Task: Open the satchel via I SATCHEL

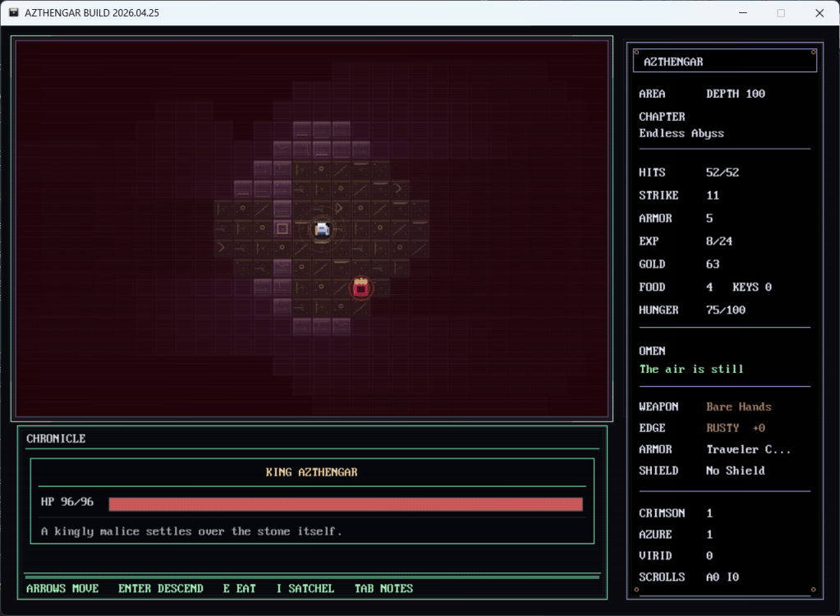Action: coord(305,588)
